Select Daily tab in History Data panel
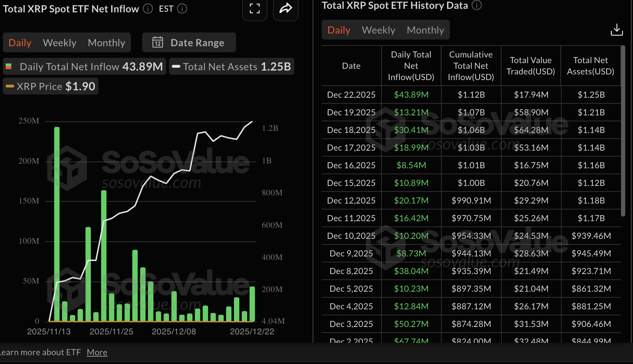This screenshot has height=364, width=633. point(338,30)
